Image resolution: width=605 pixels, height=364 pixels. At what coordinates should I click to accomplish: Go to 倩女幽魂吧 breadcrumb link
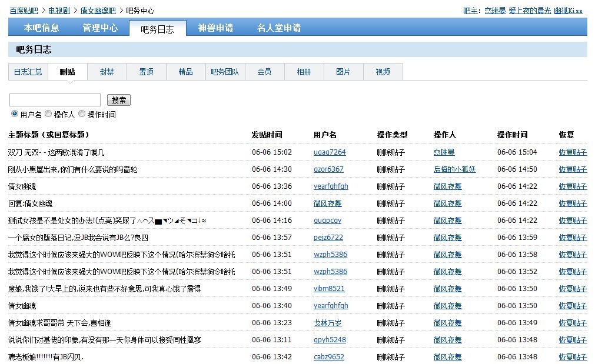point(98,11)
